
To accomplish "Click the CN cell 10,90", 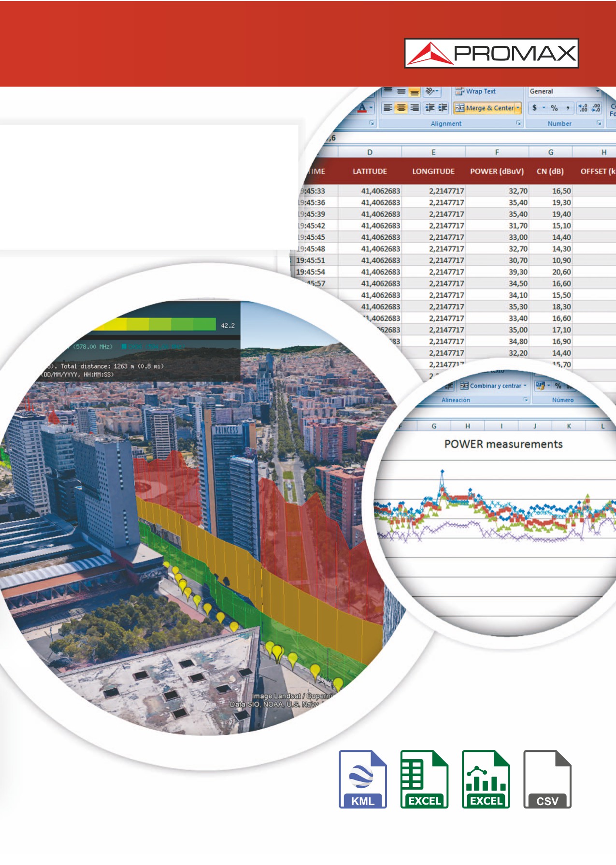I will (x=551, y=260).
